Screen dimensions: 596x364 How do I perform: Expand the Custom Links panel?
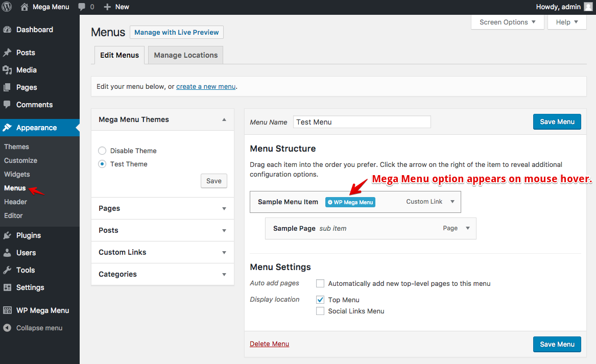224,253
